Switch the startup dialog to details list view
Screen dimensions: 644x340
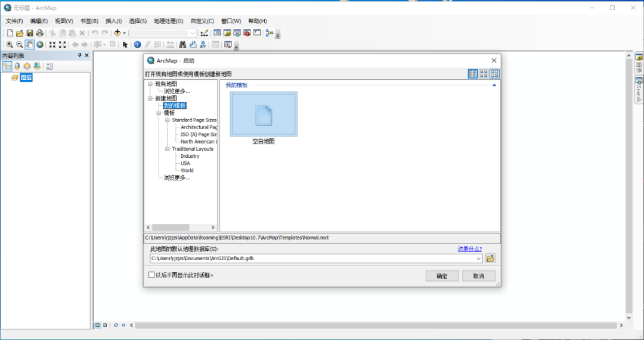(x=473, y=73)
